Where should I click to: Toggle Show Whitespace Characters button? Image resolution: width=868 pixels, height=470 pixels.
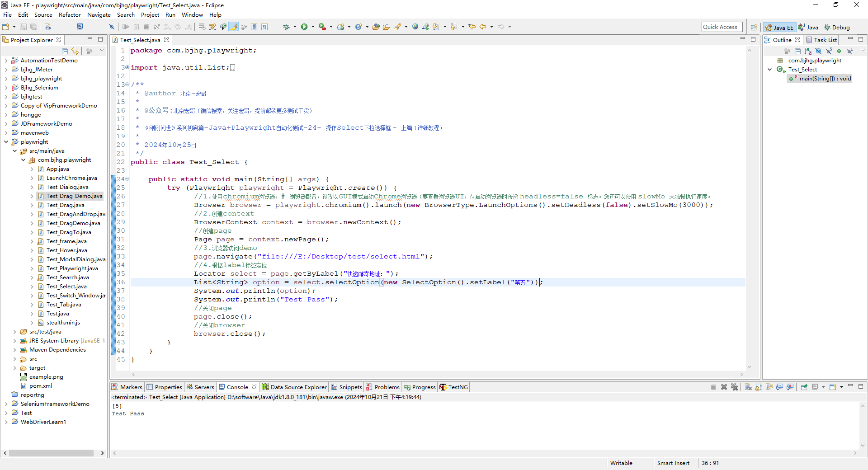(264, 27)
